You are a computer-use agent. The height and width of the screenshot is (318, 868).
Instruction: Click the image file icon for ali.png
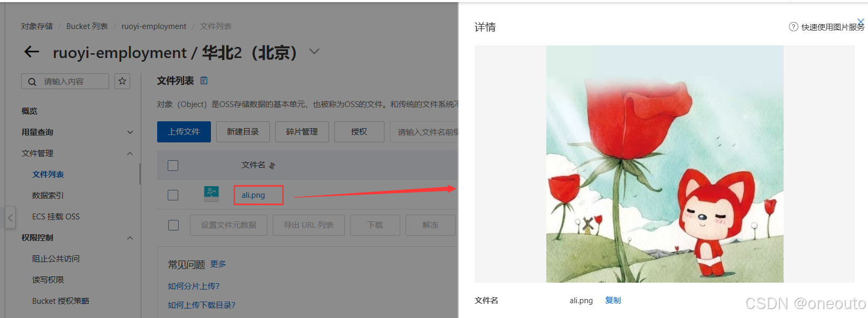tap(211, 194)
